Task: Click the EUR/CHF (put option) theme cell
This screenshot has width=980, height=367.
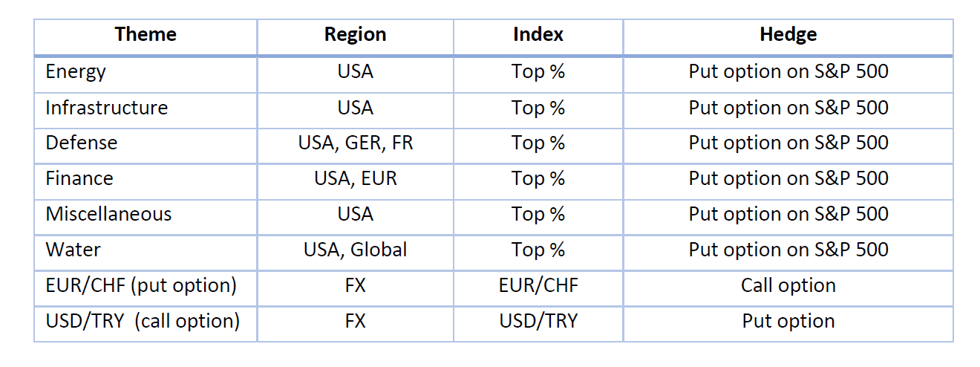Action: point(141,285)
